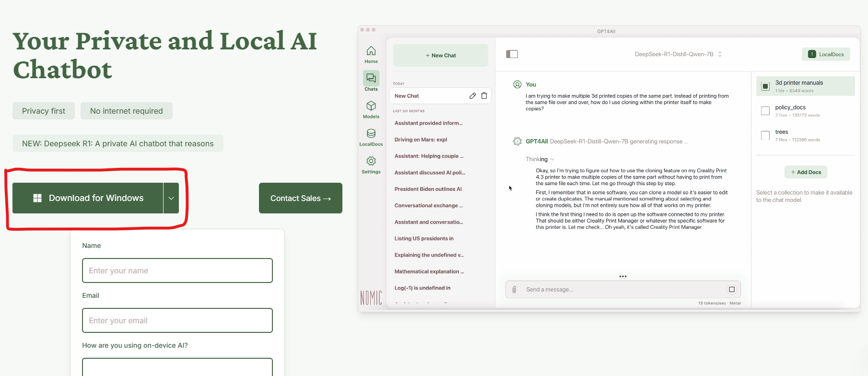
Task: Open chat 'Mathematical explanation ...'
Action: (429, 271)
